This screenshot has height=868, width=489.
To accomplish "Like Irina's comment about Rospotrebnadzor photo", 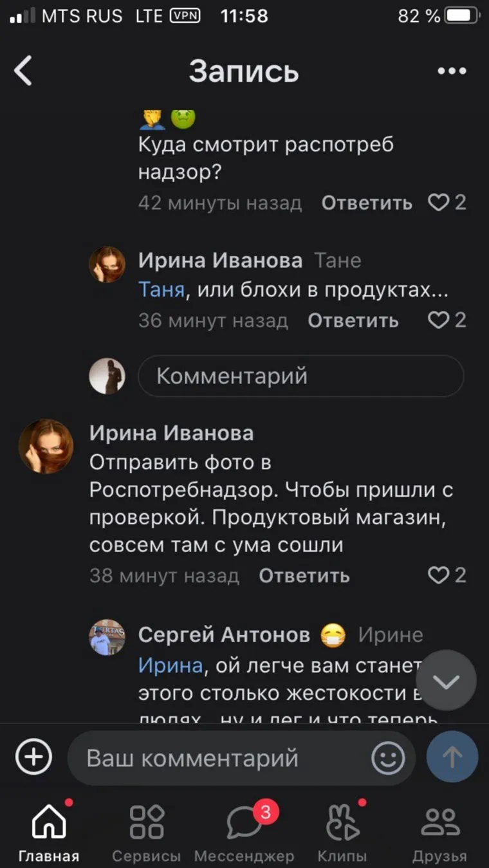I will point(439,575).
